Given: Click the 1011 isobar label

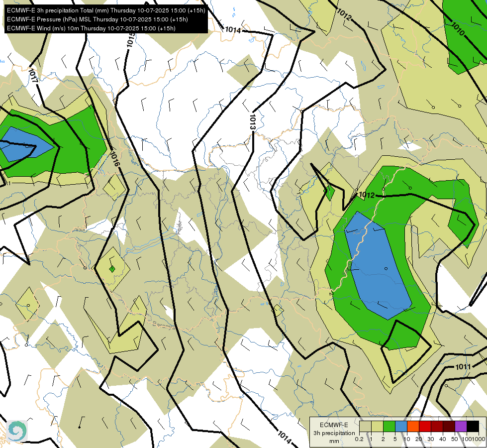Looking at the screenshot, I should click(463, 367).
